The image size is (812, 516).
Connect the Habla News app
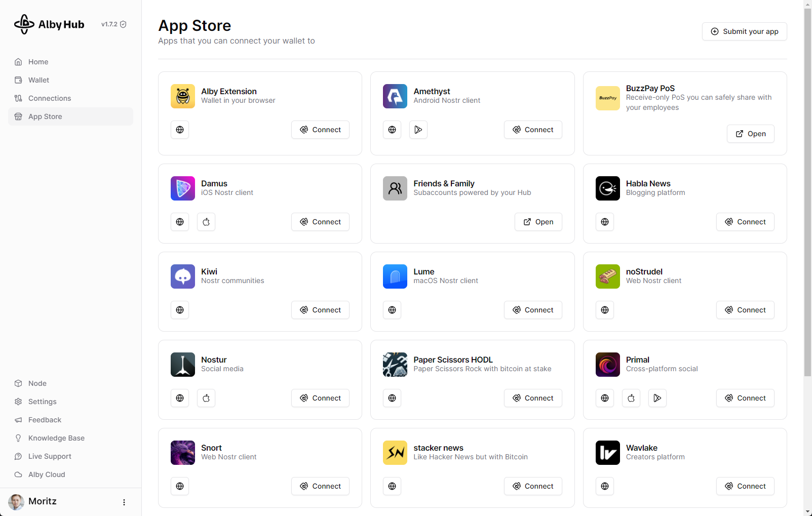click(x=745, y=222)
